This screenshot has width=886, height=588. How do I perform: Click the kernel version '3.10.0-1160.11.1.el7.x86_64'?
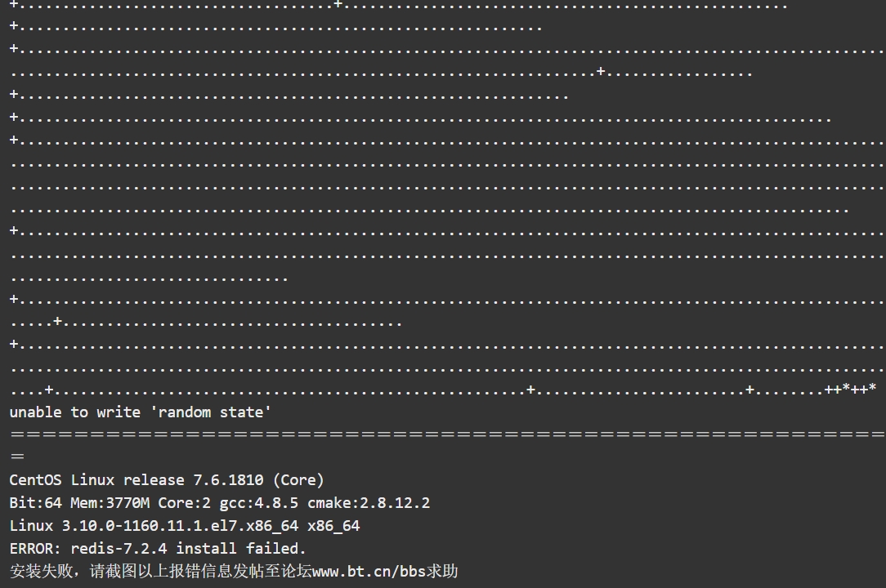[181, 526]
